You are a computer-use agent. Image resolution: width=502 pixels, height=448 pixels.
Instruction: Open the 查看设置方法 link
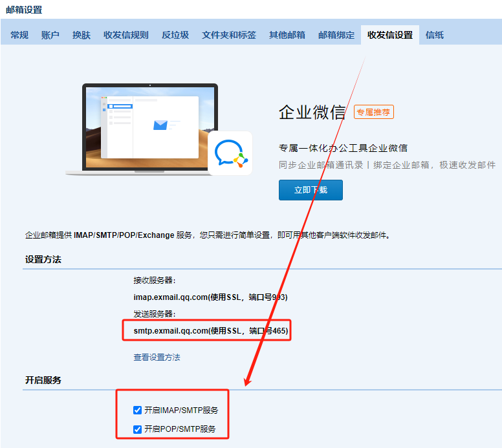157,357
